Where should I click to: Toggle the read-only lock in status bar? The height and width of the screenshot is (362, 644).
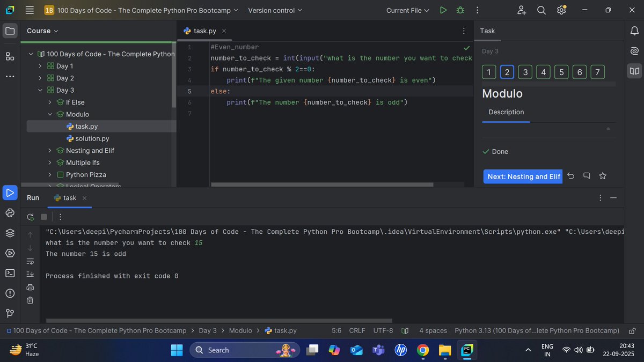[632, 331]
